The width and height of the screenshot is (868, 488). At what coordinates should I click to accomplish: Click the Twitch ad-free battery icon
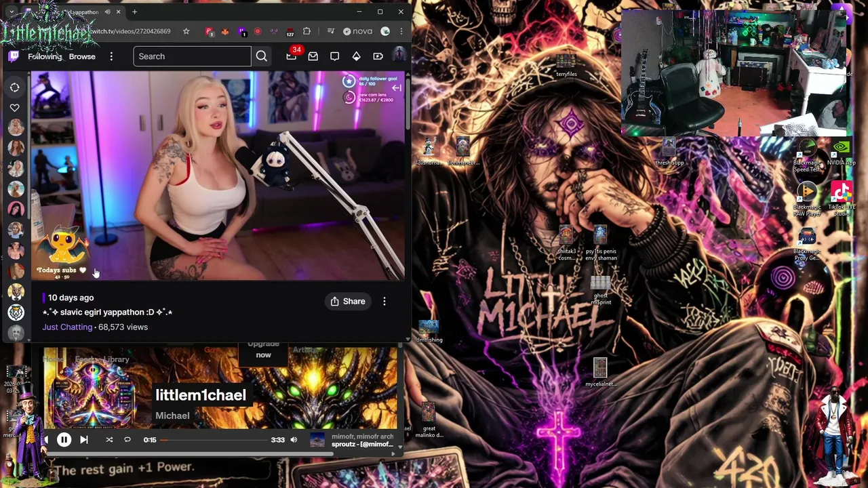(x=378, y=56)
